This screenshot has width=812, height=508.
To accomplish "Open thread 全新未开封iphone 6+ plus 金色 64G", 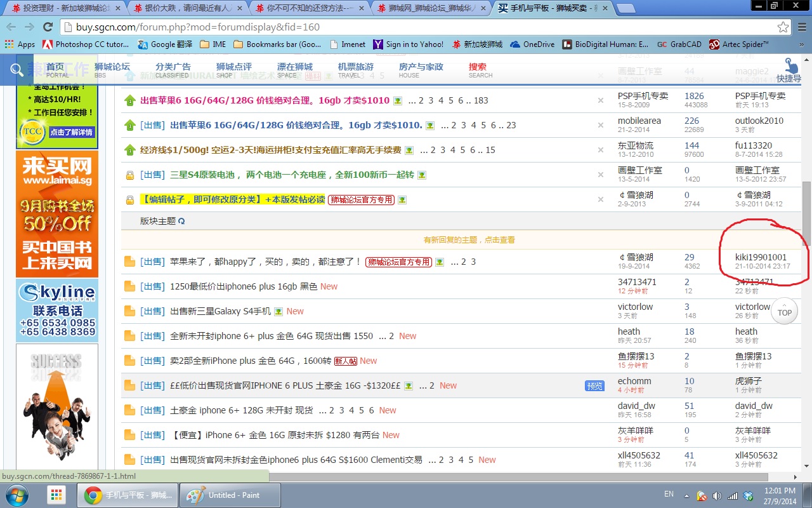I will click(272, 336).
